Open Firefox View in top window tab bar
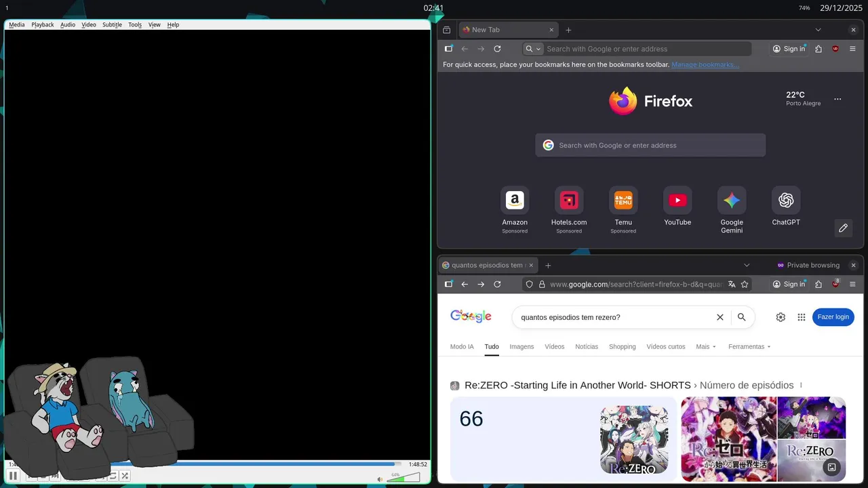 pyautogui.click(x=447, y=30)
